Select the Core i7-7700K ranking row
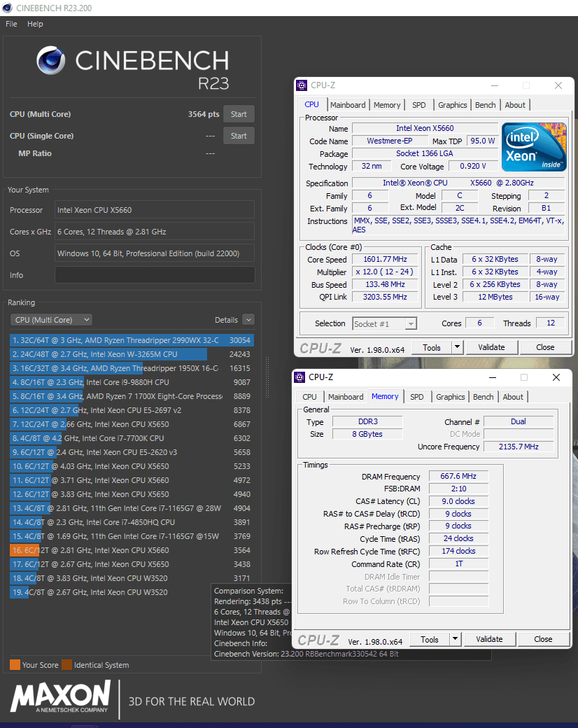The image size is (578, 728). pos(132,438)
